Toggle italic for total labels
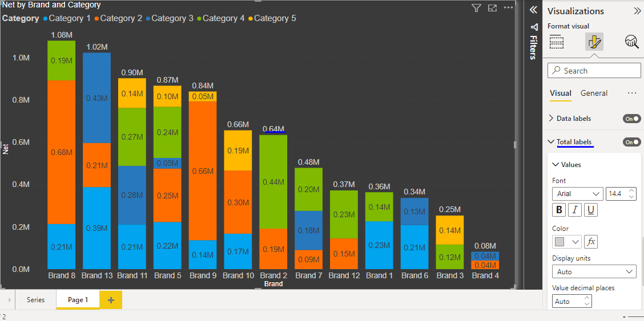Image resolution: width=644 pixels, height=321 pixels. (x=574, y=210)
